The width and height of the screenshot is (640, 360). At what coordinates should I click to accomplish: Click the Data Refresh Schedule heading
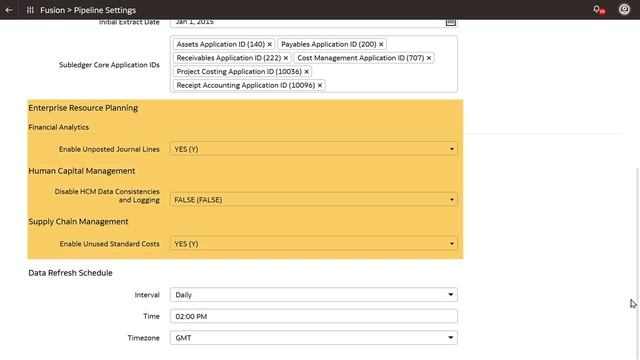(x=70, y=273)
